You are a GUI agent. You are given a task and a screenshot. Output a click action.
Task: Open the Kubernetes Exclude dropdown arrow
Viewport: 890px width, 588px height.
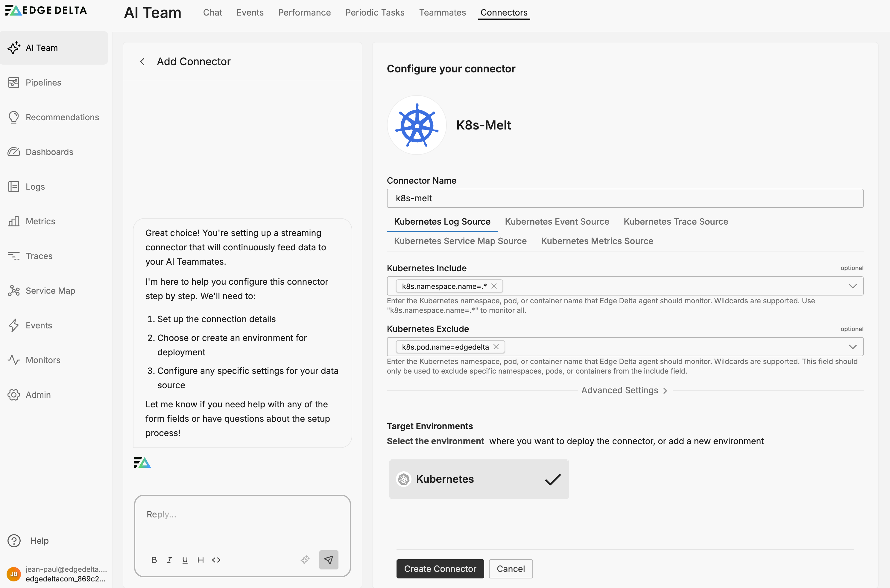click(853, 347)
